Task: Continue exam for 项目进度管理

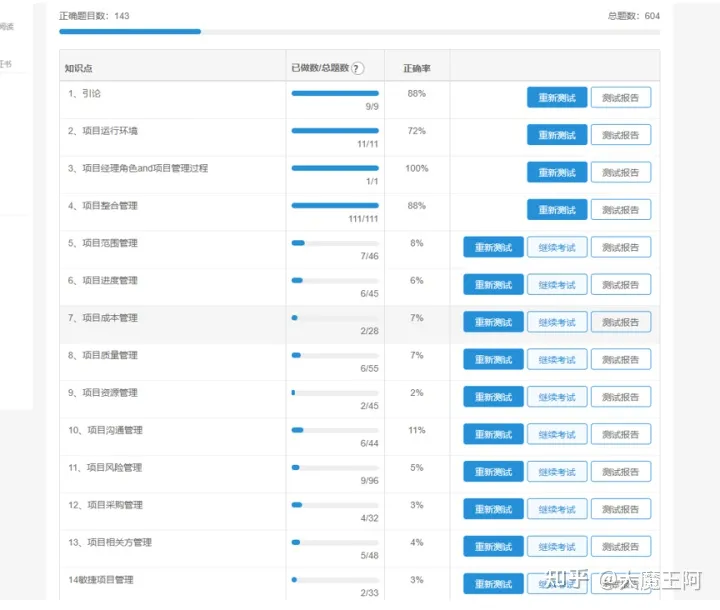Action: [557, 285]
